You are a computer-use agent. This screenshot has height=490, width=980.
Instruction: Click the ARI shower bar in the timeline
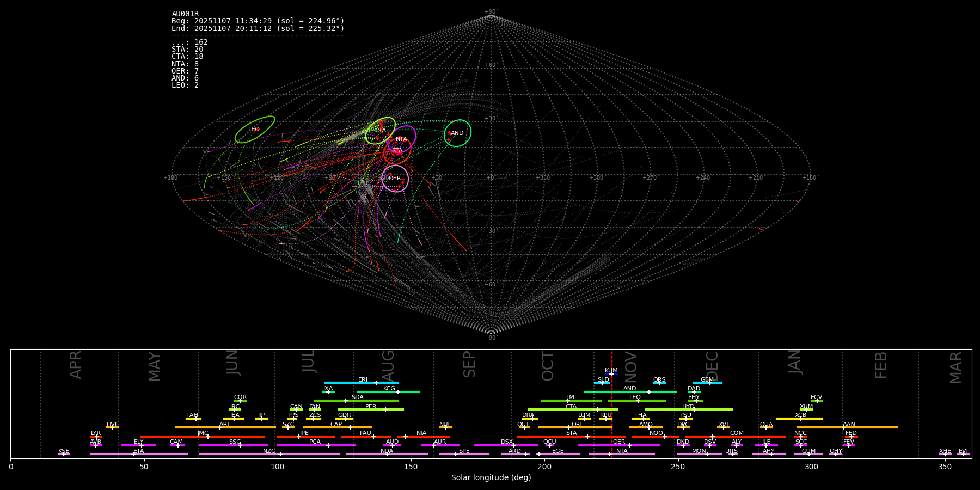coord(225,427)
